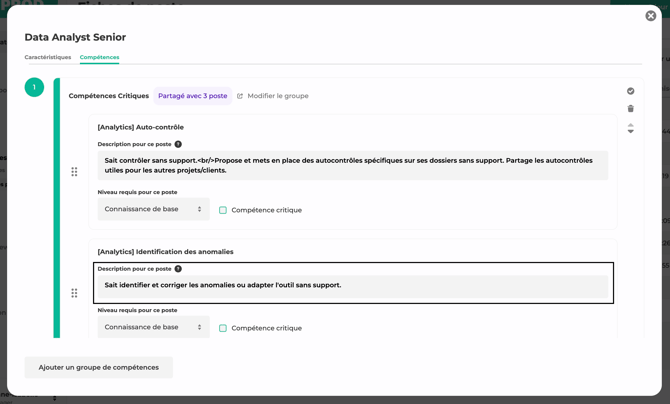Click the validate checkmark icon for the group
Viewport: 670px width, 404px height.
(x=630, y=91)
